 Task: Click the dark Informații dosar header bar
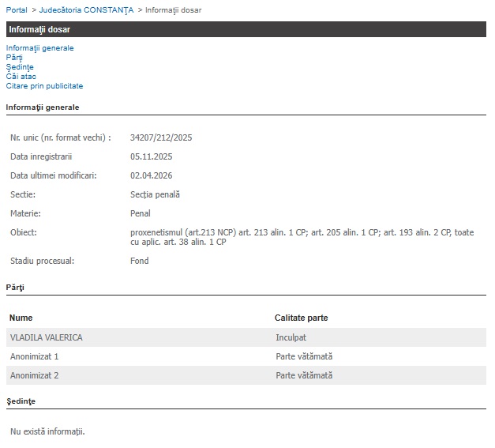pyautogui.click(x=246, y=30)
